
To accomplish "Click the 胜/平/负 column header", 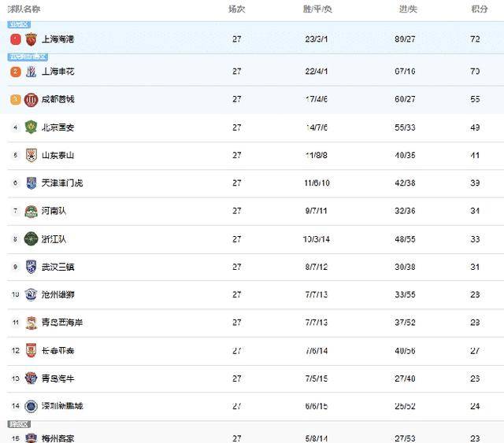I will point(317,9).
